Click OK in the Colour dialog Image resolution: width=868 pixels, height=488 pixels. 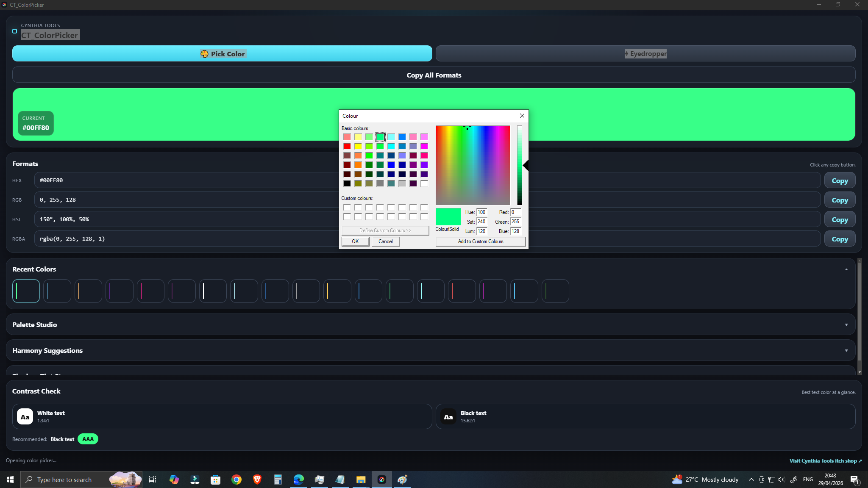click(x=355, y=241)
